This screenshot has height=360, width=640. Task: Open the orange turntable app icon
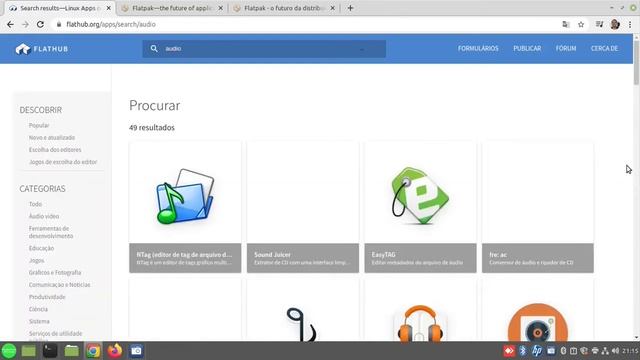(538, 322)
